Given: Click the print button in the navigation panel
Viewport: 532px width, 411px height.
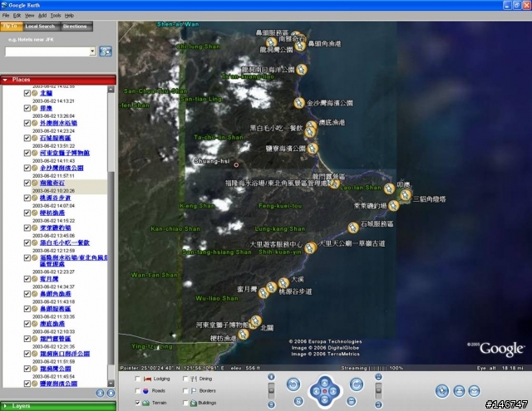Looking at the screenshot, I should 459,391.
